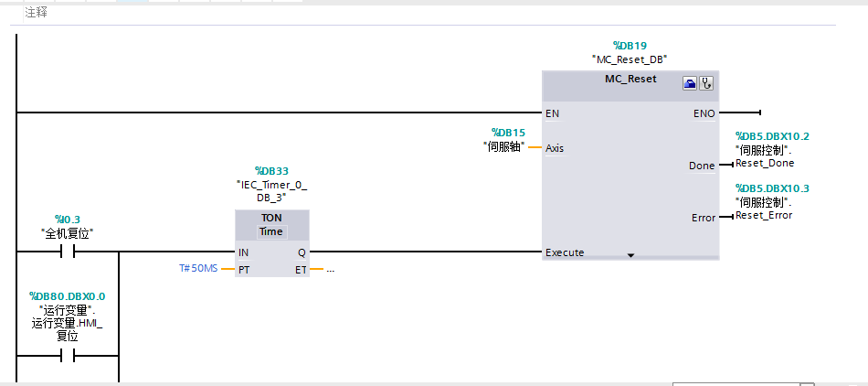Select the TON ET output pin
Screen dimensions: 868x386
[302, 270]
